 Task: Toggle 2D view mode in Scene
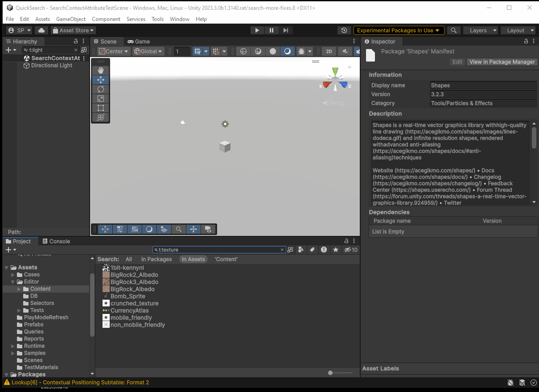tap(329, 51)
